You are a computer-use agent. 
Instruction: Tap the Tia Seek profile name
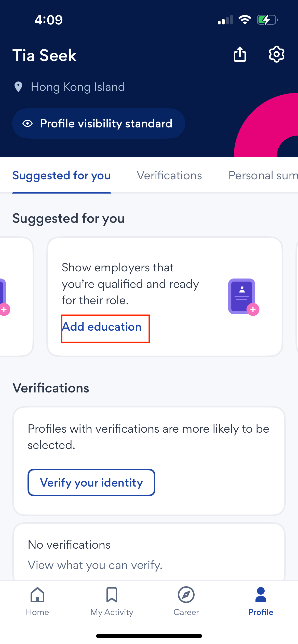pos(45,55)
